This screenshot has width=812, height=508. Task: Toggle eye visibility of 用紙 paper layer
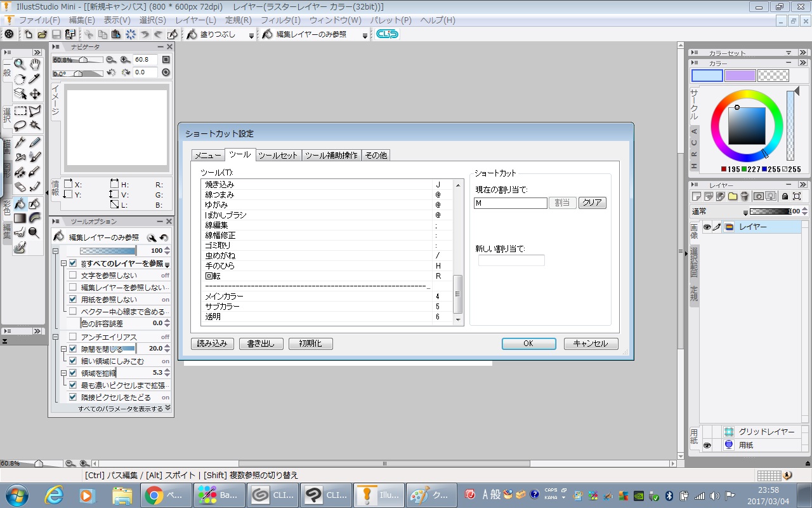click(x=707, y=446)
